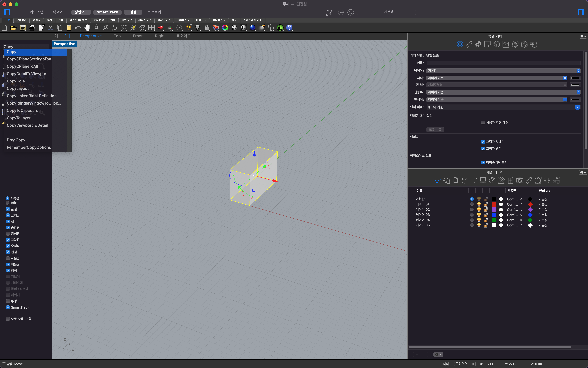Click blue color swatch of 레이어 03
Image resolution: width=588 pixels, height=368 pixels.
(494, 215)
